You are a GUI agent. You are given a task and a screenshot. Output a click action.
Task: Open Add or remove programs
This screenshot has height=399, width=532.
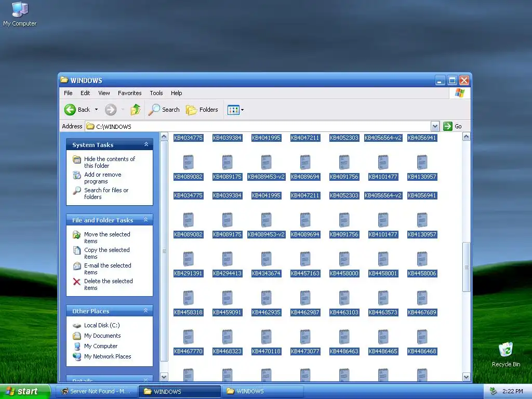[x=102, y=178]
